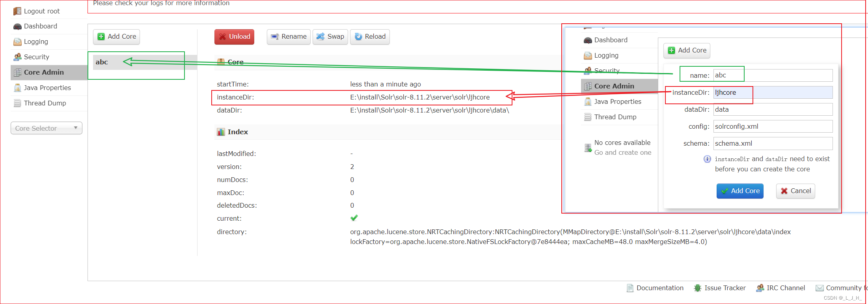Click the Swap arrows icon
Image resolution: width=868 pixels, height=304 pixels.
321,37
